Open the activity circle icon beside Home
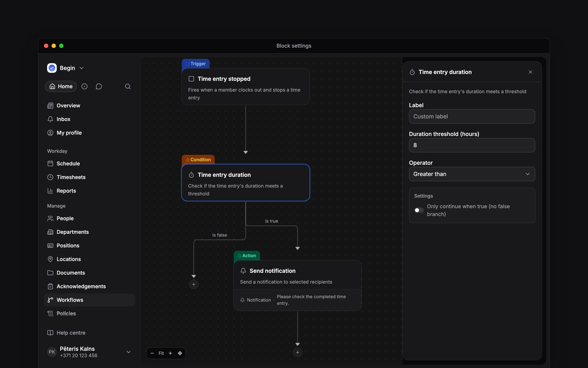Viewport: 588px width, 368px height. coord(84,86)
